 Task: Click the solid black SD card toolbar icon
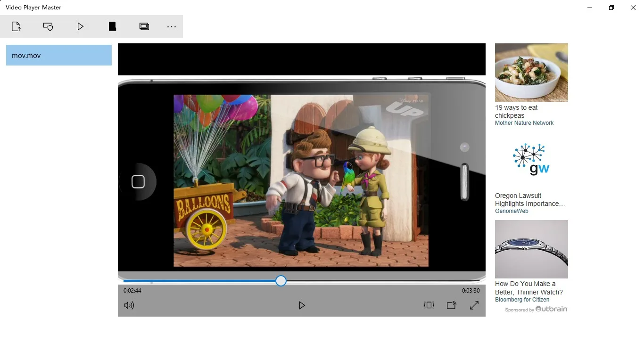pyautogui.click(x=112, y=26)
